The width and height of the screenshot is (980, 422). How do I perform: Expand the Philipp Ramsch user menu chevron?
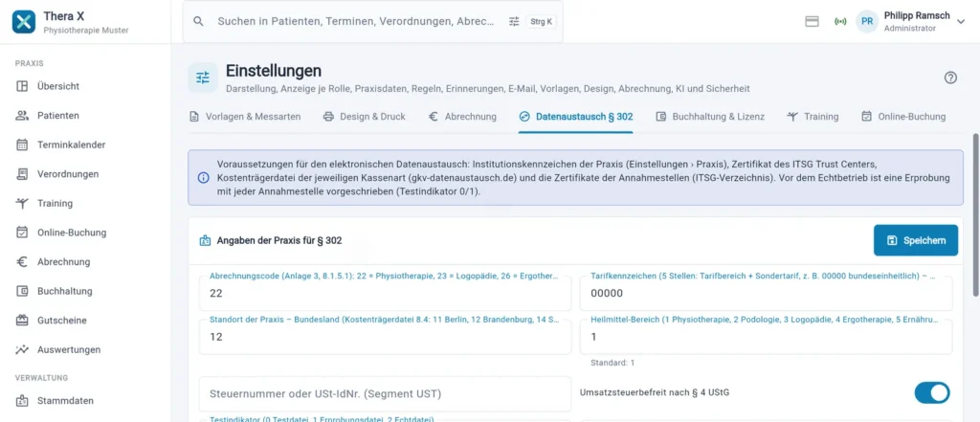pyautogui.click(x=961, y=21)
